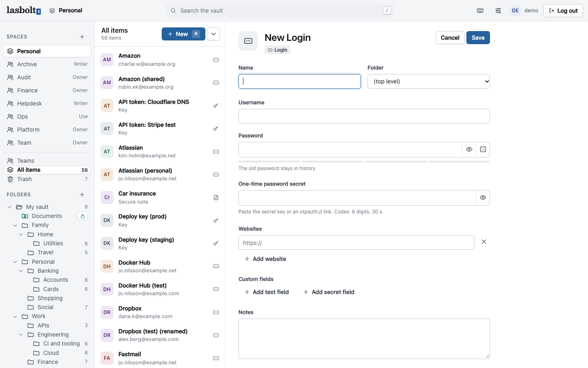Click Add secret field
Viewport: 588px width, 368px height.
tap(329, 292)
